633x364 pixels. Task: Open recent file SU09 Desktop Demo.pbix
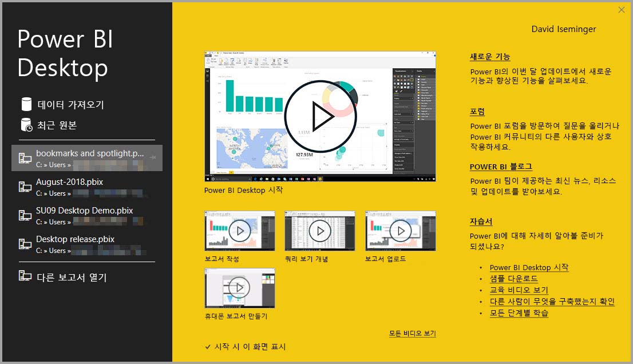[87, 216]
